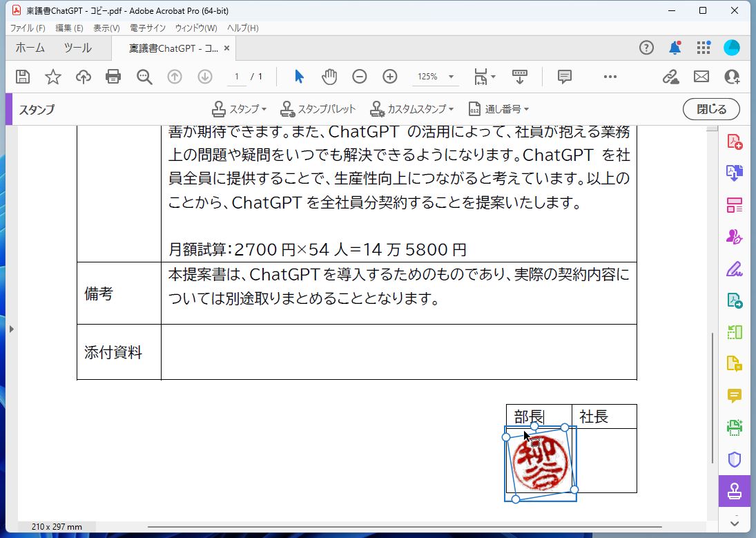Open the Print dialog icon
The image size is (756, 538).
113,77
